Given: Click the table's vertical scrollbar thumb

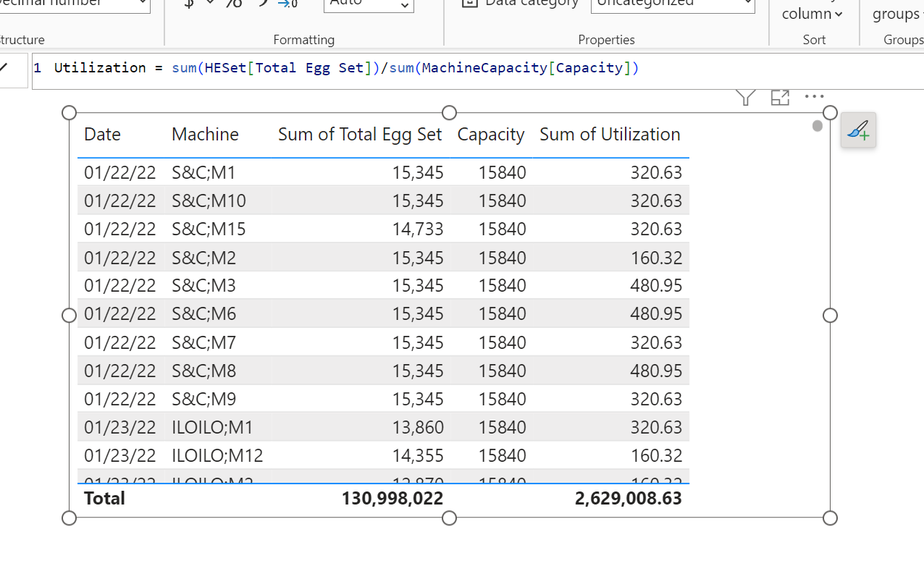Looking at the screenshot, I should (x=818, y=126).
